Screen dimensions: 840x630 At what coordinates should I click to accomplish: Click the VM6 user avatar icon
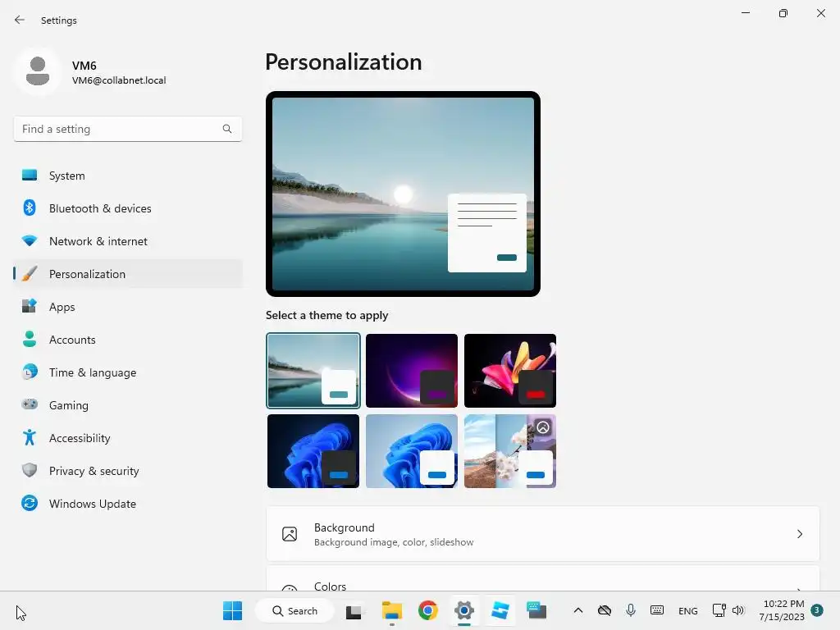pos(38,71)
